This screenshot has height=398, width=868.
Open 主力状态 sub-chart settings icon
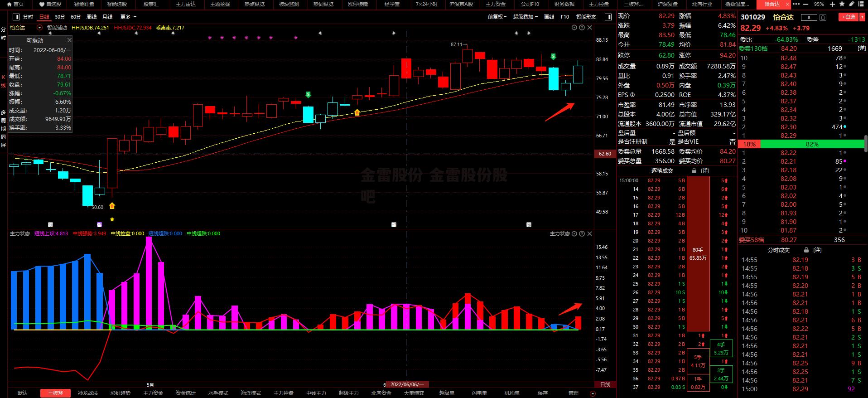point(574,234)
